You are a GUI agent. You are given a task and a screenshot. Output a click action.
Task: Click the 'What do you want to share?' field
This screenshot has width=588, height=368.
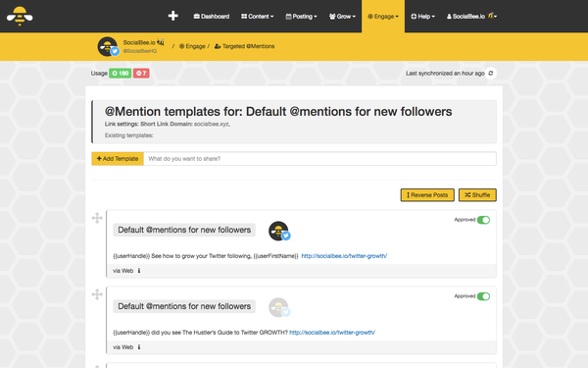pyautogui.click(x=319, y=159)
